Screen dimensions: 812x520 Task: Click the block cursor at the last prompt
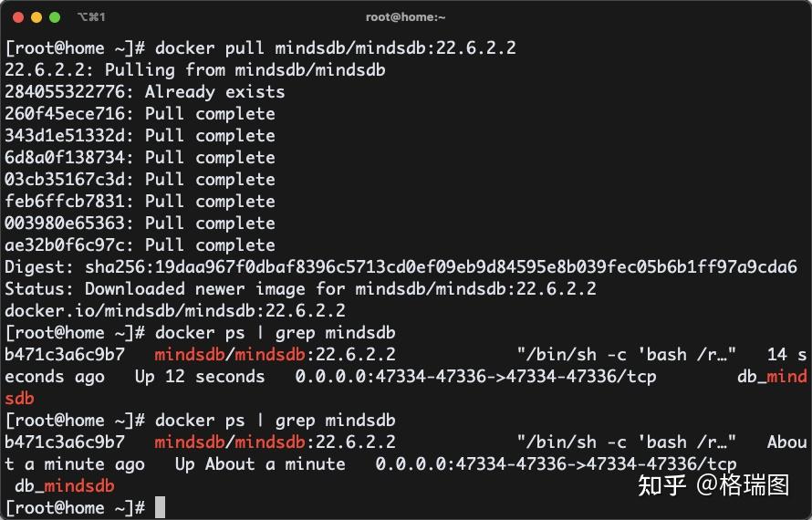point(160,507)
